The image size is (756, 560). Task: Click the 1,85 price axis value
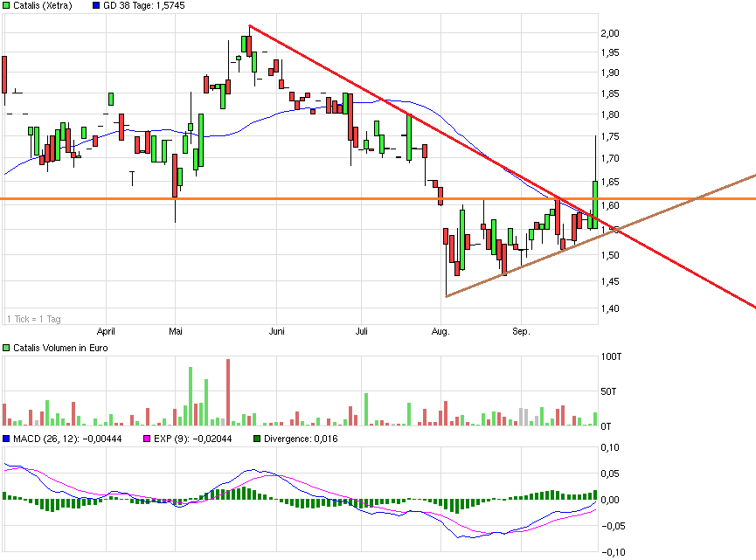(x=610, y=94)
